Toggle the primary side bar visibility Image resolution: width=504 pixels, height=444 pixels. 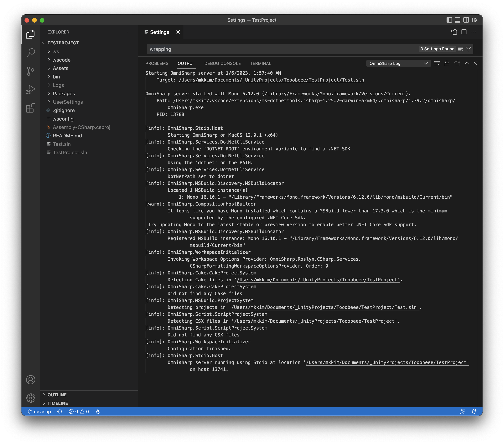coord(449,20)
